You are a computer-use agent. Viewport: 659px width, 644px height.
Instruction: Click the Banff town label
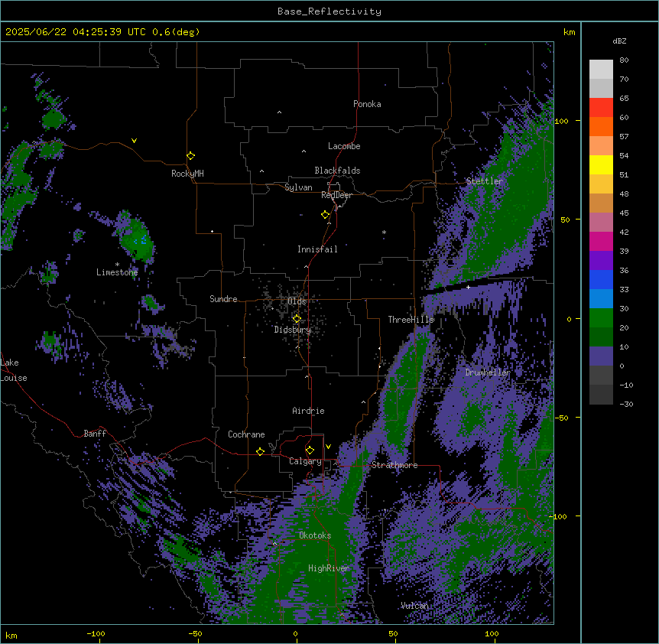(x=95, y=434)
